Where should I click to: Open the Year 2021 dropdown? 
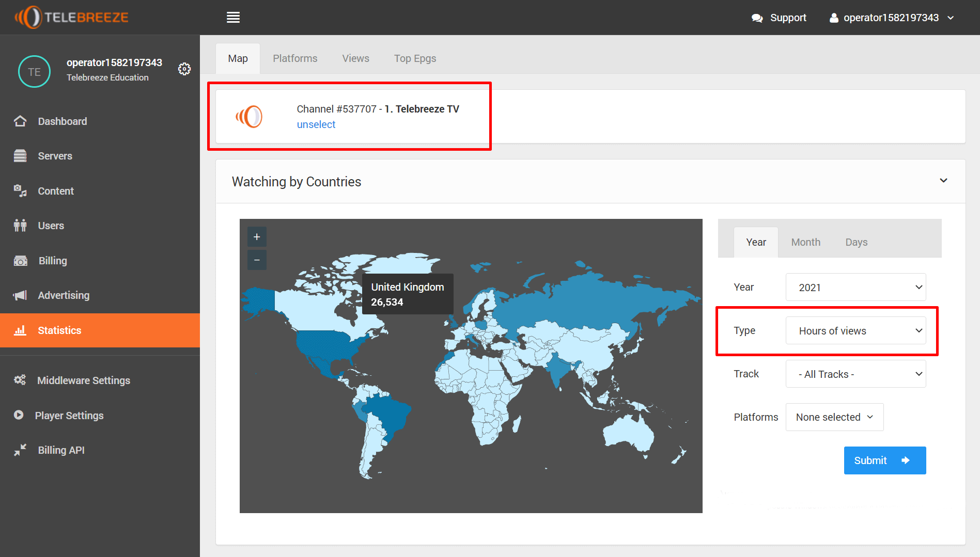click(x=855, y=287)
